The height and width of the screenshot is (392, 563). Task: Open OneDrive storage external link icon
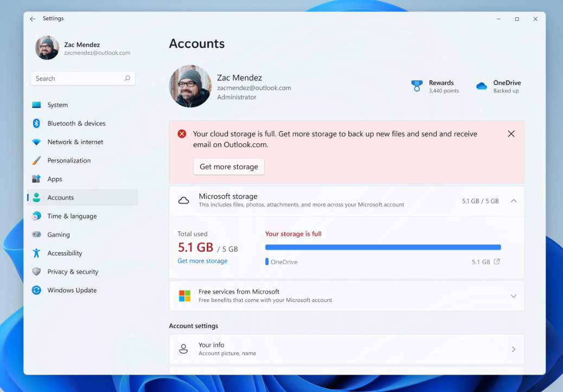click(x=496, y=262)
